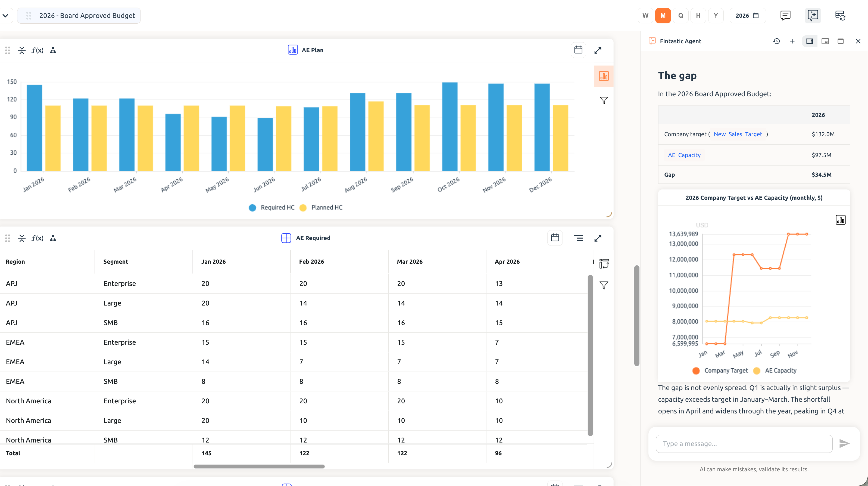Open the calendar date picker on AE Required
868x486 pixels.
click(x=555, y=238)
